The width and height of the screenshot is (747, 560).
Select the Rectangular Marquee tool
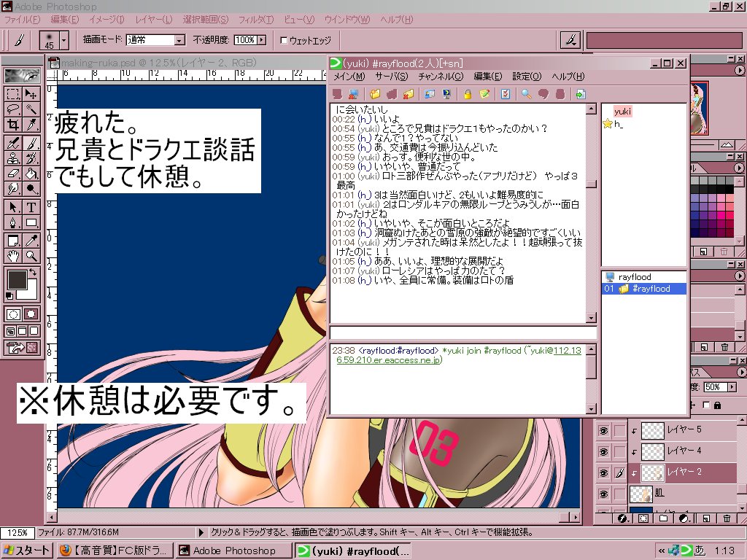coord(13,94)
